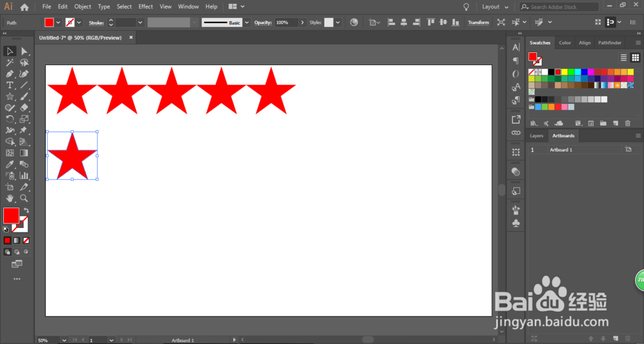Select the Eraser tool
Viewport: 644px width, 344px height.
tap(24, 108)
